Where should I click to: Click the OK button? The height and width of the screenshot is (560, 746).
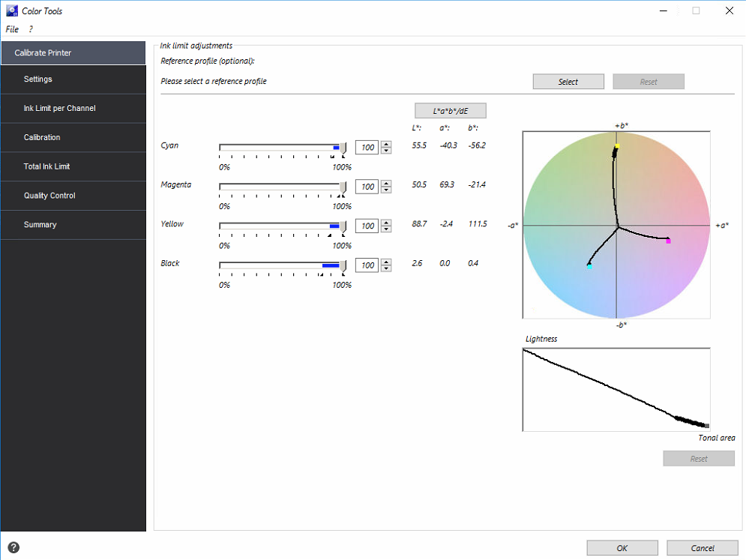point(622,547)
